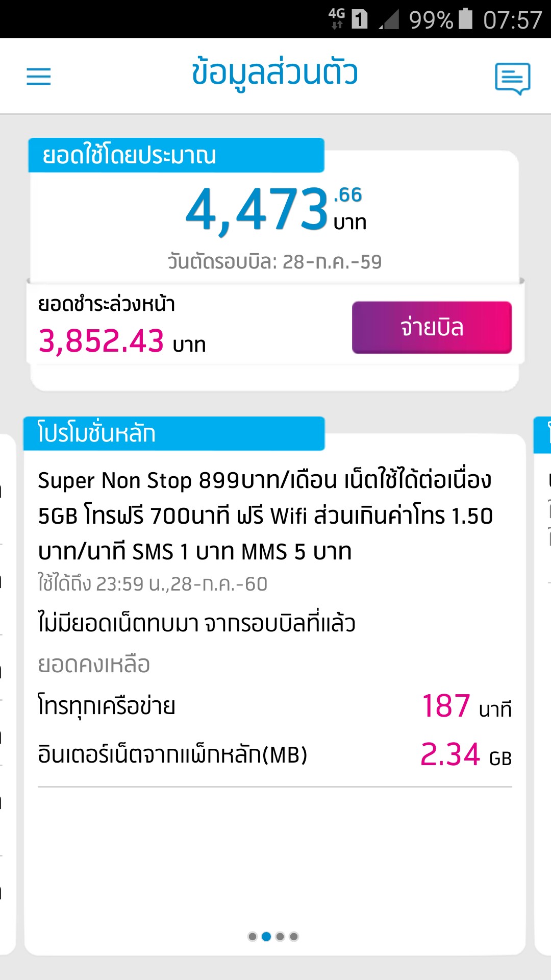The width and height of the screenshot is (551, 980).
Task: Select the fourth page indicator dot
Action: pyautogui.click(x=294, y=937)
